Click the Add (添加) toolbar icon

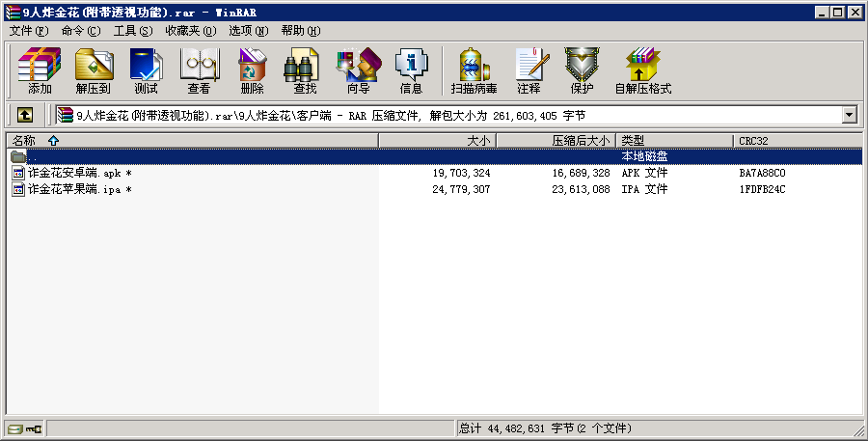40,70
